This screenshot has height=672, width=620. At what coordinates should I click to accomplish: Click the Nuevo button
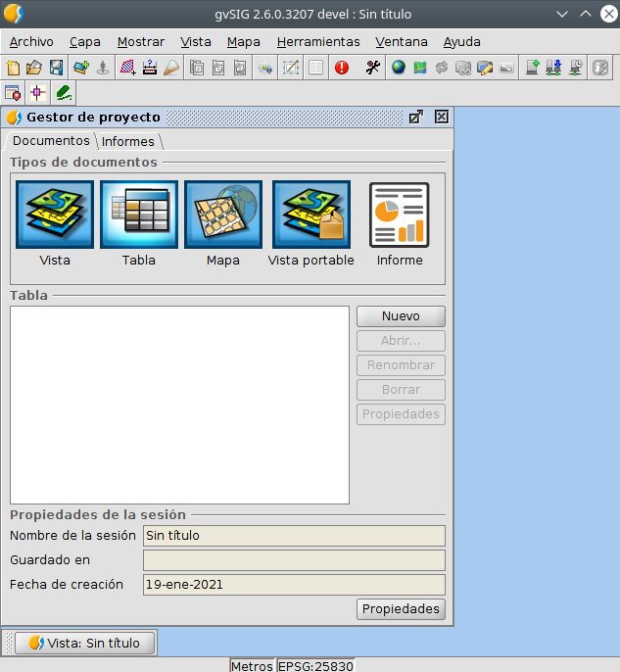401,316
